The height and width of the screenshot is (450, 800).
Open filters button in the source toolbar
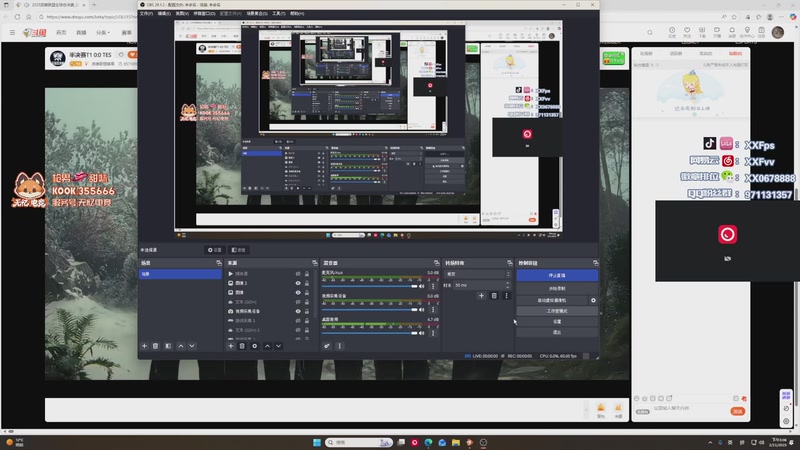[x=238, y=250]
